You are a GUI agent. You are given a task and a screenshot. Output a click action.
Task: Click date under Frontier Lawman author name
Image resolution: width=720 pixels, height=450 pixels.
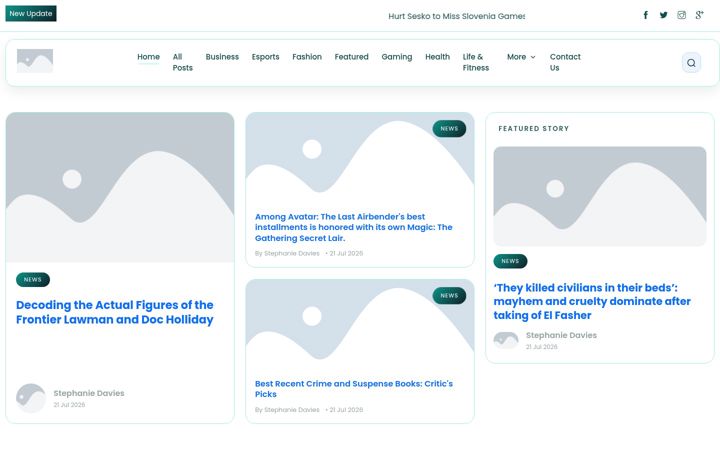point(69,405)
